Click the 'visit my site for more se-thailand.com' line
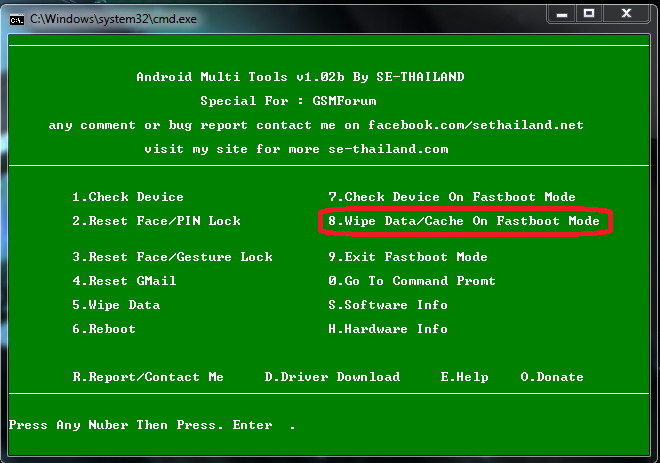Viewport: 660px width, 463px height. tap(296, 149)
